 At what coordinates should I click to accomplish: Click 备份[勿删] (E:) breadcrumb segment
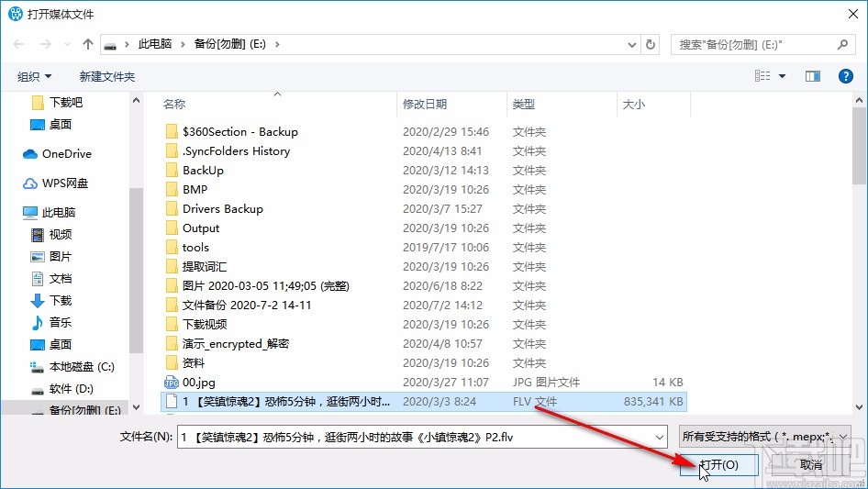pyautogui.click(x=229, y=44)
